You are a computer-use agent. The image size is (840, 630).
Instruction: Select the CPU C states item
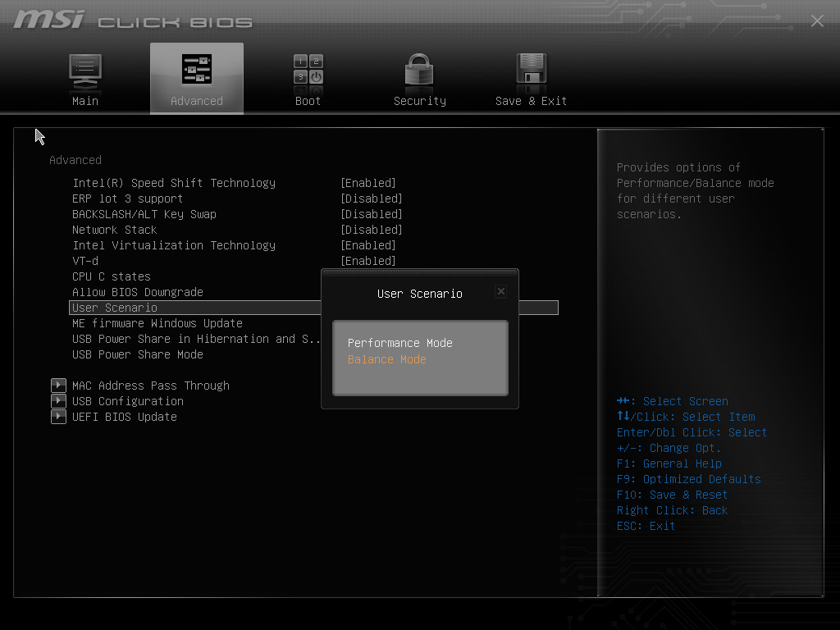tap(112, 276)
